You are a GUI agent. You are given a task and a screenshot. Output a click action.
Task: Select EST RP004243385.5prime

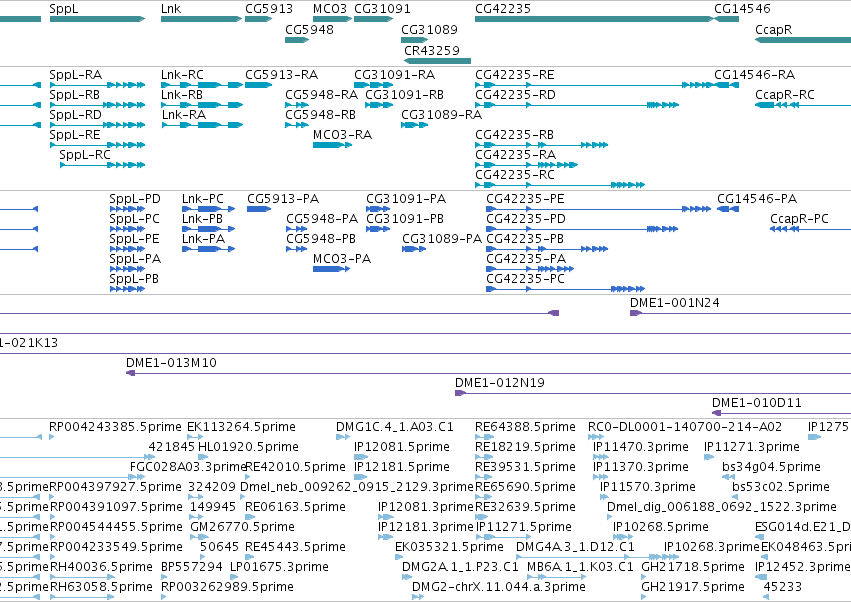pos(116,427)
